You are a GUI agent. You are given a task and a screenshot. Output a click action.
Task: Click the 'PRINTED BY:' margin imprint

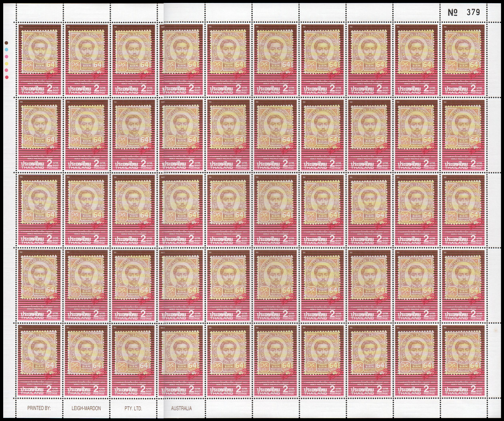coord(39,408)
